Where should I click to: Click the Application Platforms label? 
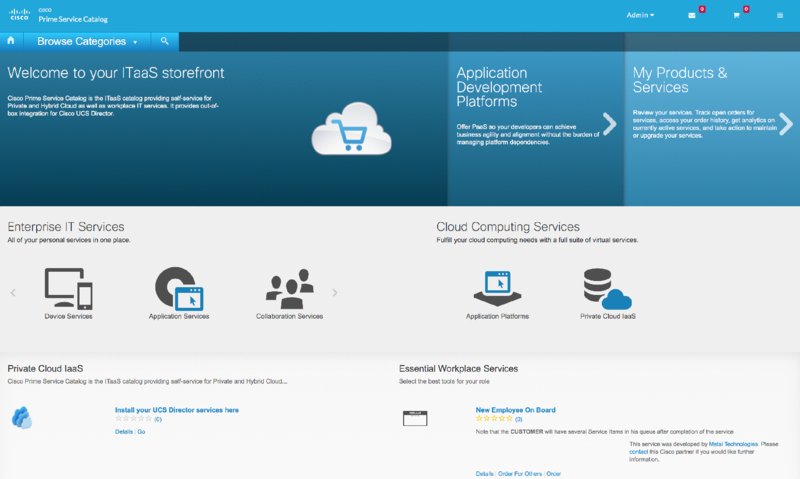tap(497, 316)
